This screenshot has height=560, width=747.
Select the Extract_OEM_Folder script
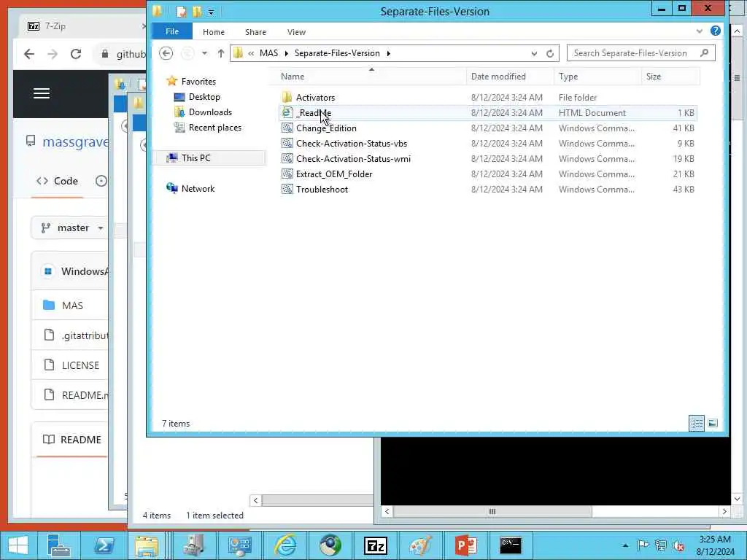coord(334,174)
